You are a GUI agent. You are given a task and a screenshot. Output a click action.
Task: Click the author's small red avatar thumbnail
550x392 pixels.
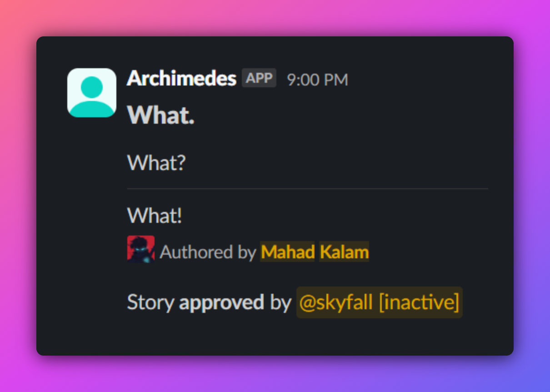[140, 249]
